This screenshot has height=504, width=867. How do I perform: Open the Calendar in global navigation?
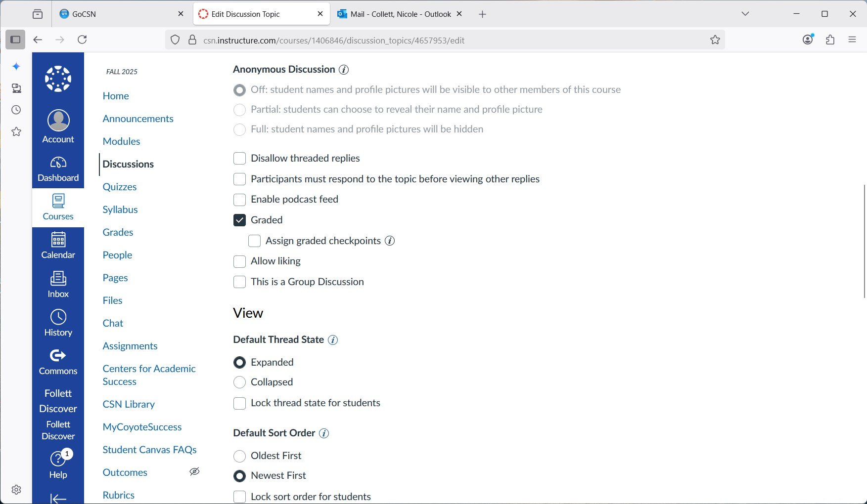click(x=58, y=240)
